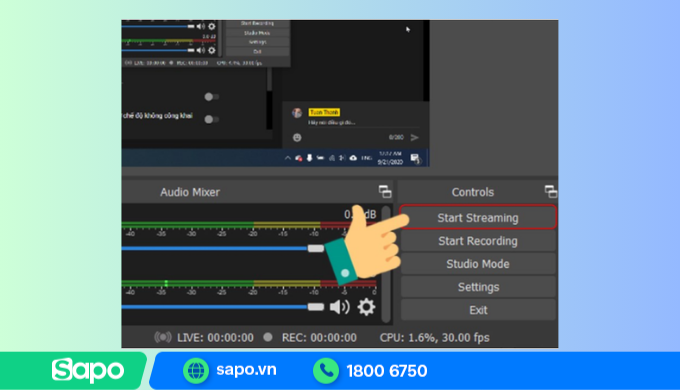680x390 pixels.
Task: Toggle the chế độ không công khai switch
Action: (212, 119)
